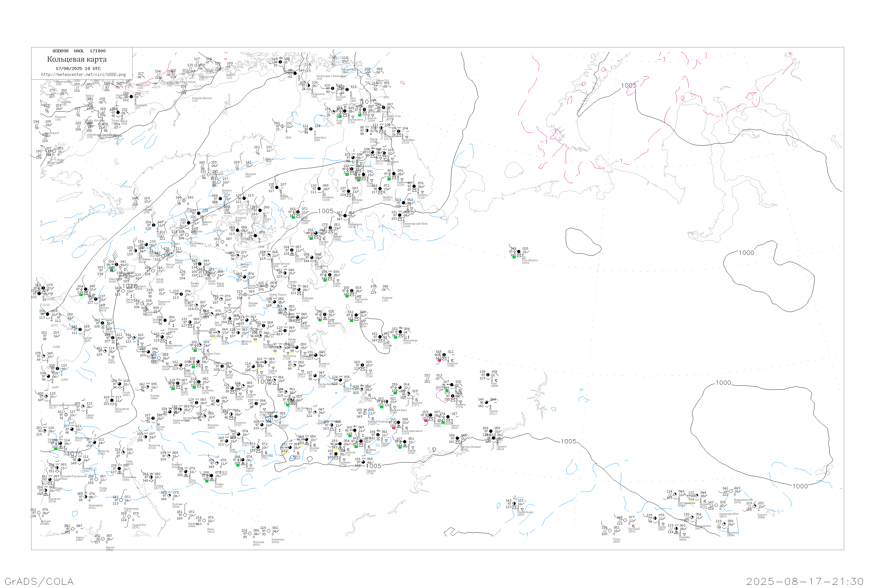Click the Susendal-Bjormo station label
This screenshot has height=588, width=882.
202,98
